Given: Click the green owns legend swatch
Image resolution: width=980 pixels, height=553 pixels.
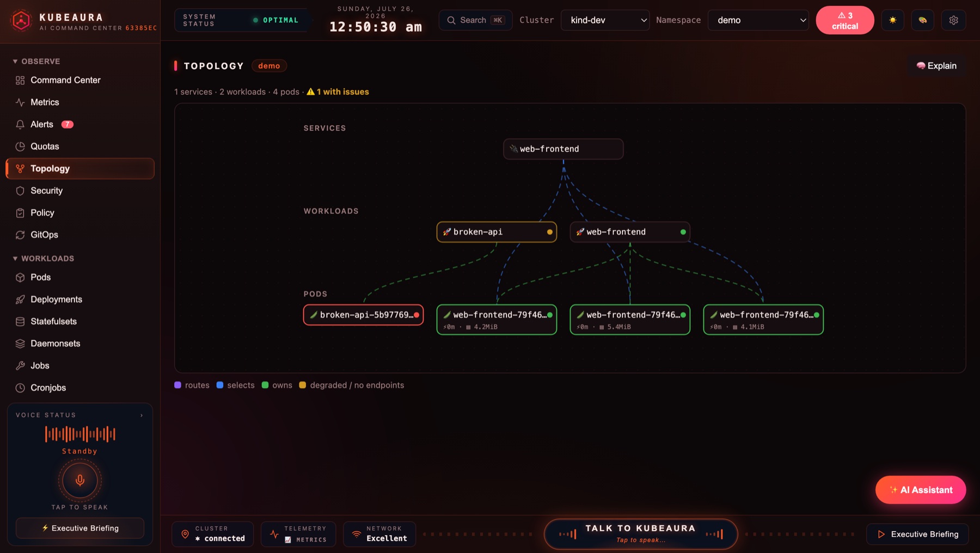Looking at the screenshot, I should click(265, 385).
